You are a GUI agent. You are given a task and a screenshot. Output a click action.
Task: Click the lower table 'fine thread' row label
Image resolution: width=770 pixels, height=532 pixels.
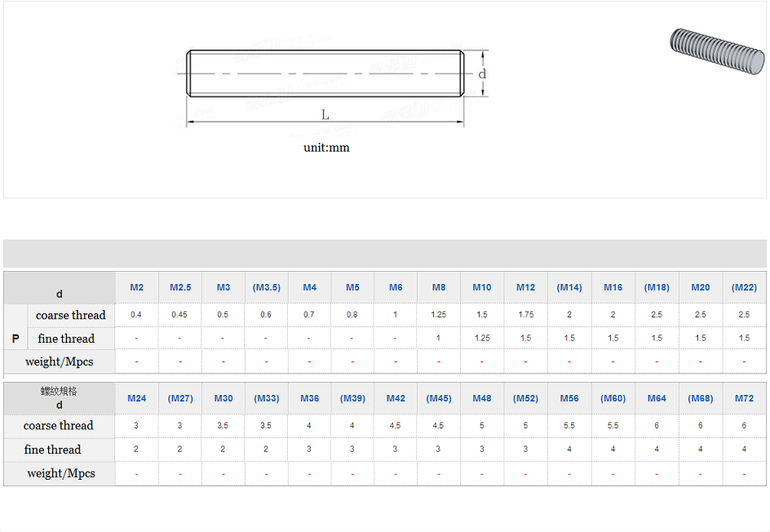[x=52, y=450]
